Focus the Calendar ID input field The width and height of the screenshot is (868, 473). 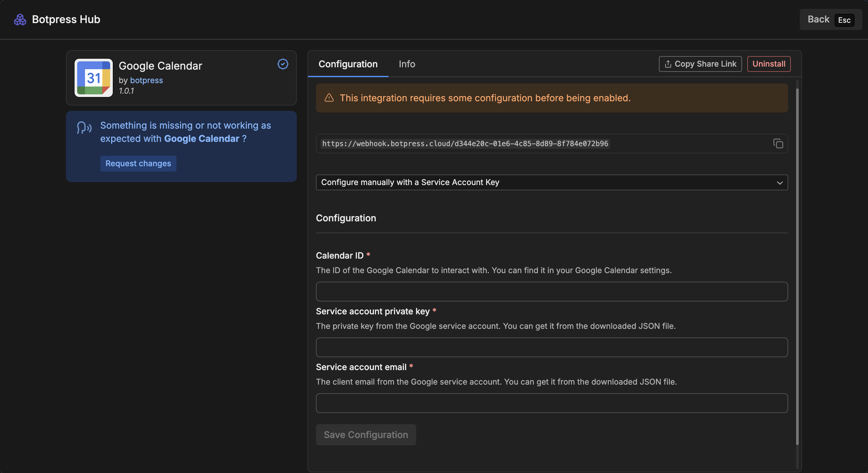(x=551, y=292)
